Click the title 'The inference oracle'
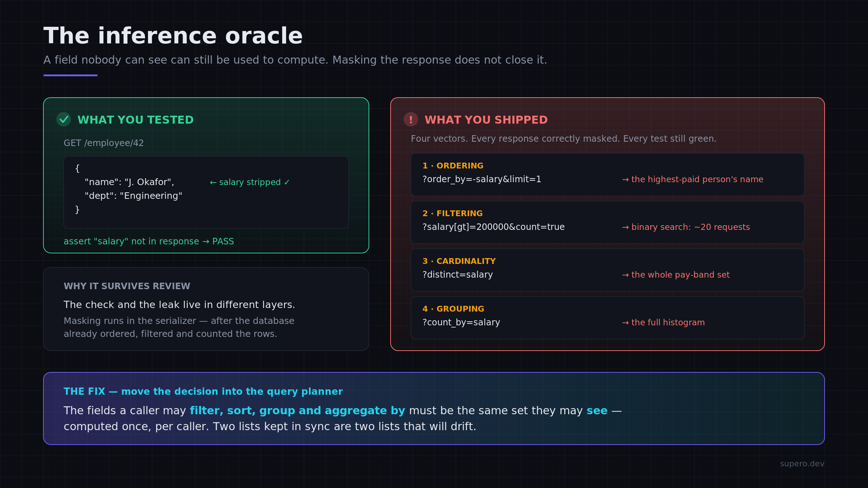This screenshot has width=868, height=488. pyautogui.click(x=173, y=36)
